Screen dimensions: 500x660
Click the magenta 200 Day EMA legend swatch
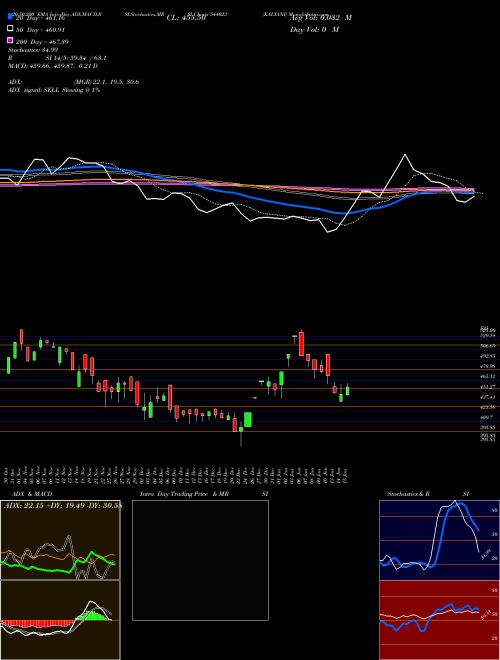click(x=10, y=41)
